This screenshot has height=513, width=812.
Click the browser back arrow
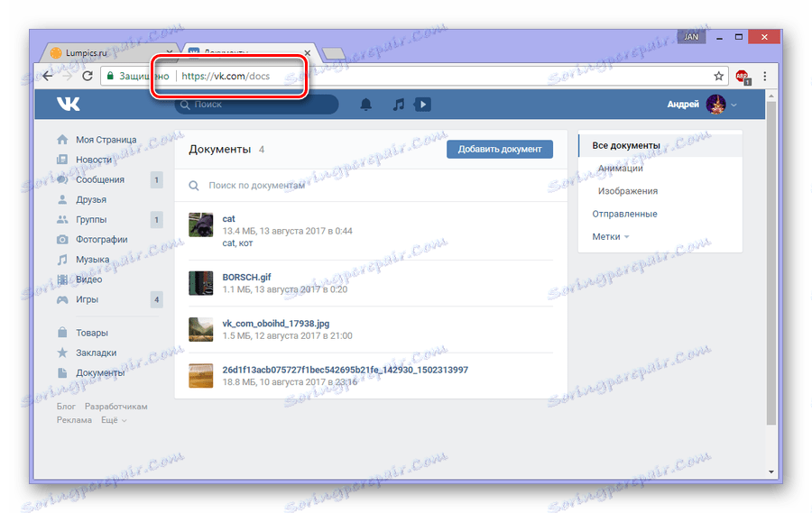click(x=48, y=76)
